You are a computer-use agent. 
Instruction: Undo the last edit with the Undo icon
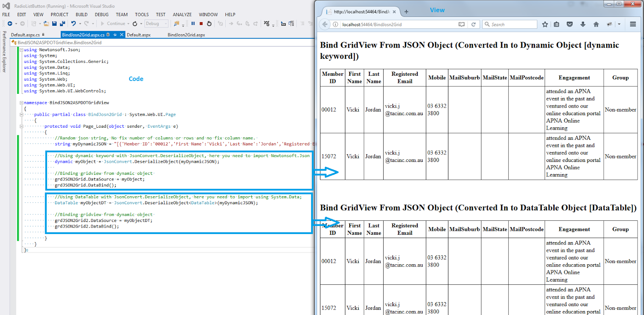[x=73, y=23]
